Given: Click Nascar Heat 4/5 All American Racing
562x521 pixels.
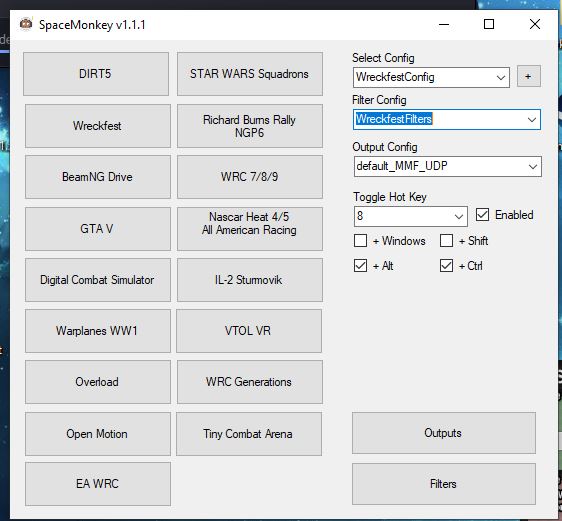Looking at the screenshot, I should point(249,229).
